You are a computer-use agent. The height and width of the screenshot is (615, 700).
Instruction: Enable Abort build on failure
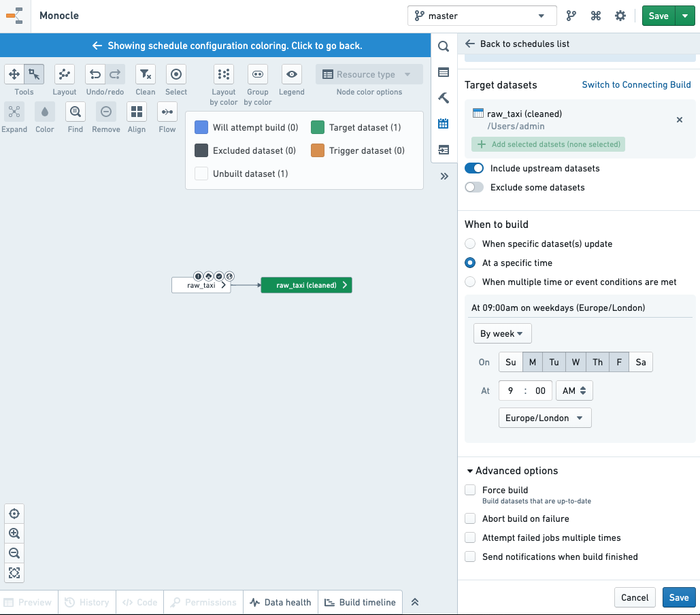(x=470, y=518)
